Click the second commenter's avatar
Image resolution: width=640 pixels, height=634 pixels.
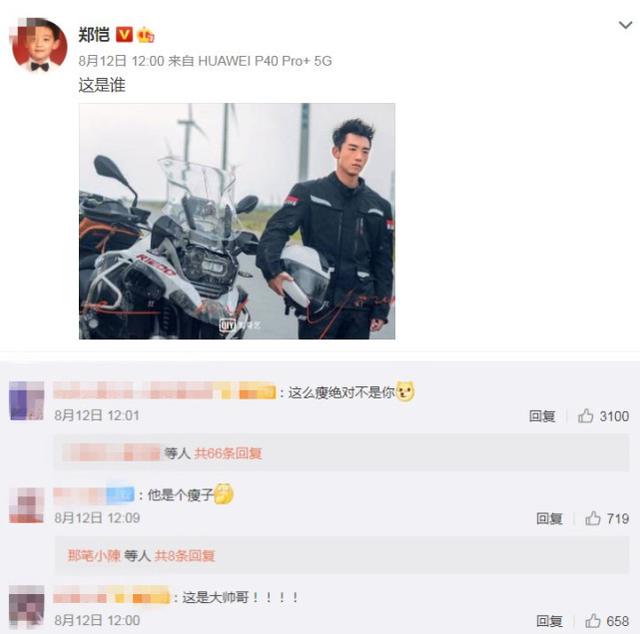[27, 505]
